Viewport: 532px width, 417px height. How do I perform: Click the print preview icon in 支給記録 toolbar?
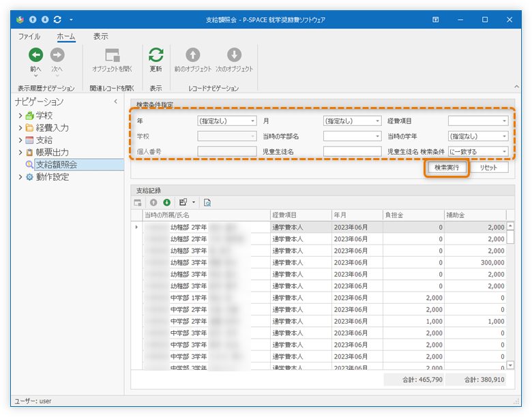click(x=207, y=203)
